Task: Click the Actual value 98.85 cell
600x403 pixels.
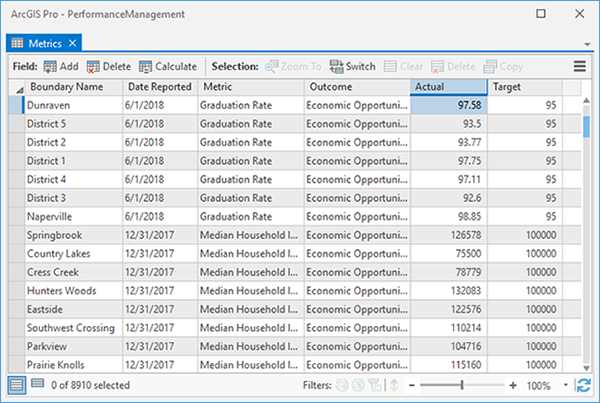Action: tap(448, 217)
